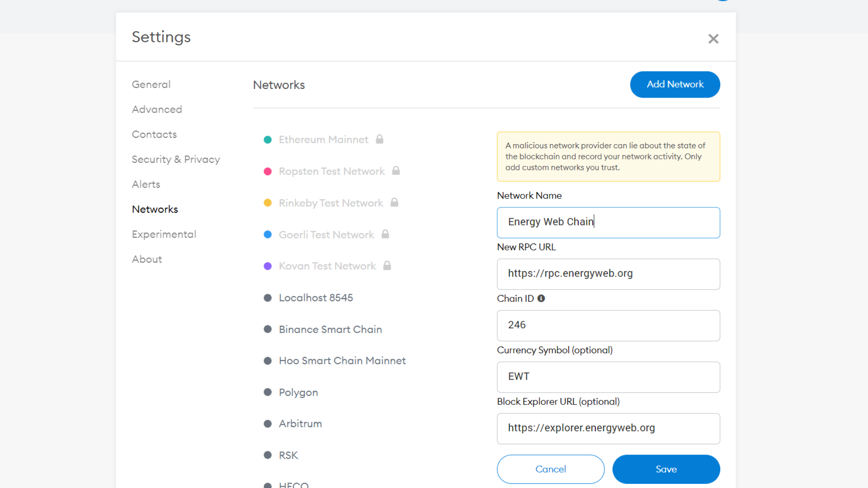Click the Save button
Screen dimensions: 868x488
(666, 469)
